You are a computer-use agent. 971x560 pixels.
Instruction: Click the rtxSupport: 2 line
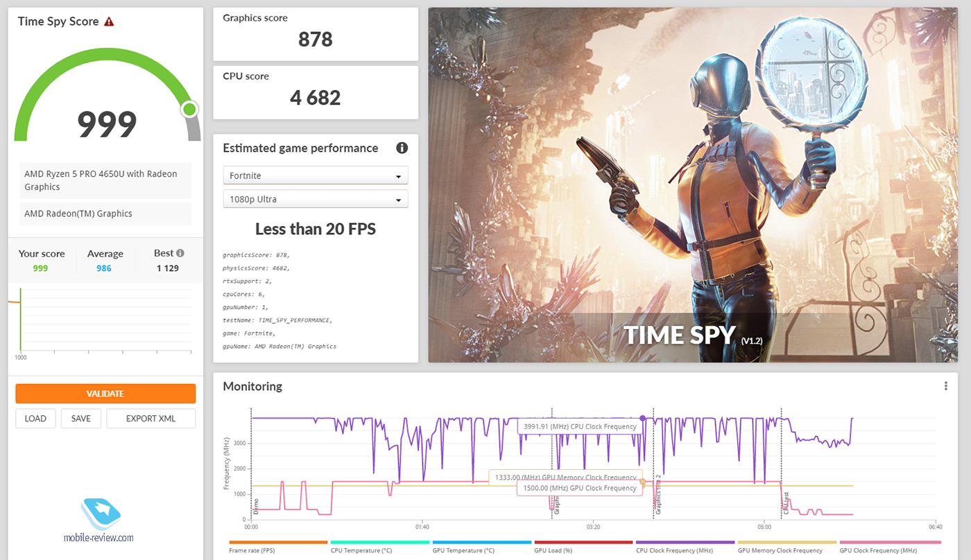[x=247, y=281]
